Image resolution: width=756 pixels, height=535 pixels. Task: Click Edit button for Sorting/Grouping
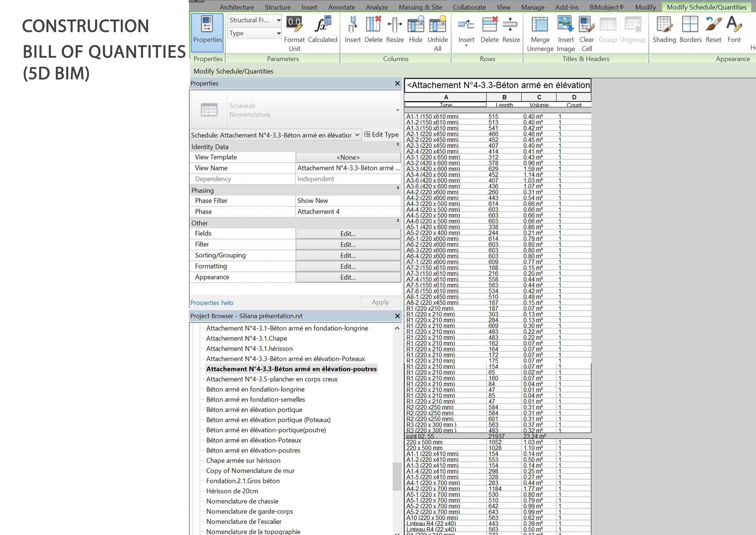[348, 255]
